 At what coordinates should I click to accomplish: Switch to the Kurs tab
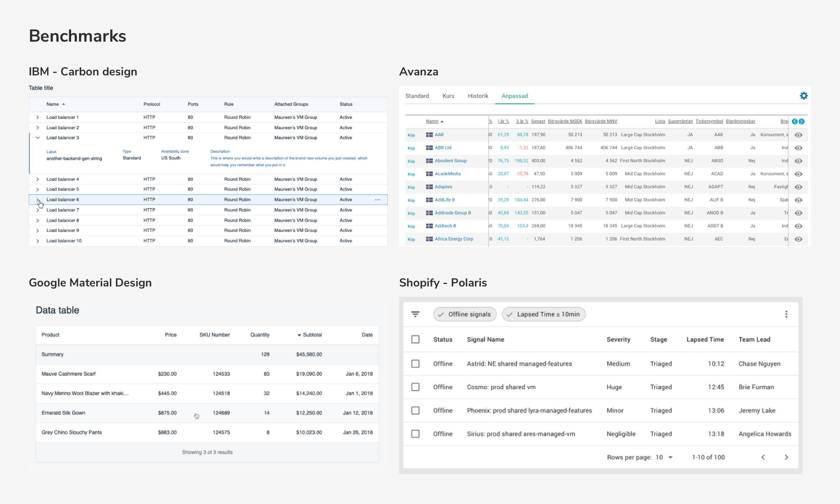tap(448, 96)
